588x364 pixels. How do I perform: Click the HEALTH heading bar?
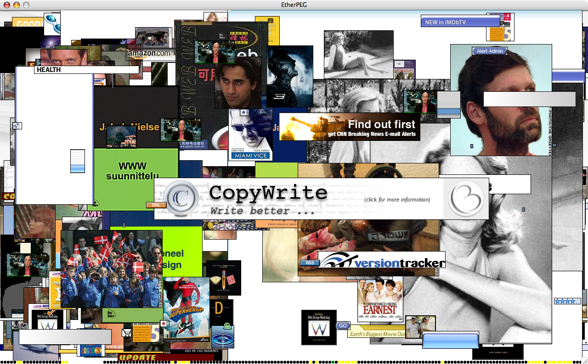(86, 70)
